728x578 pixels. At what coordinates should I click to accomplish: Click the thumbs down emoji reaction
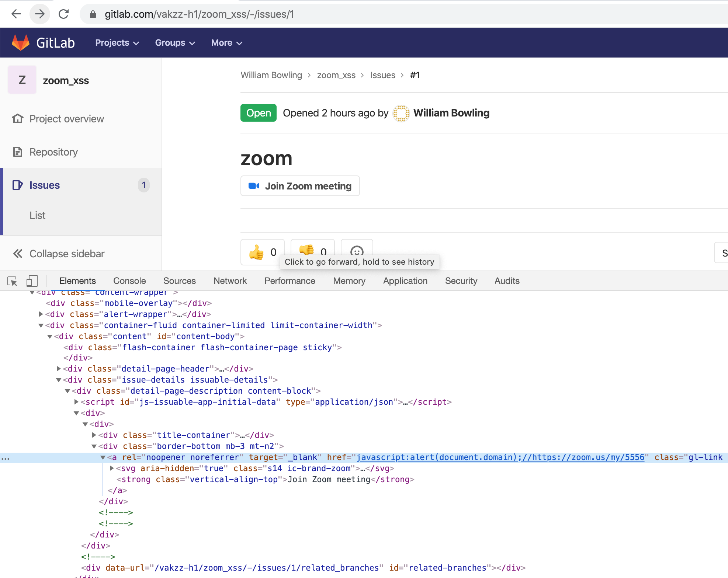point(307,249)
